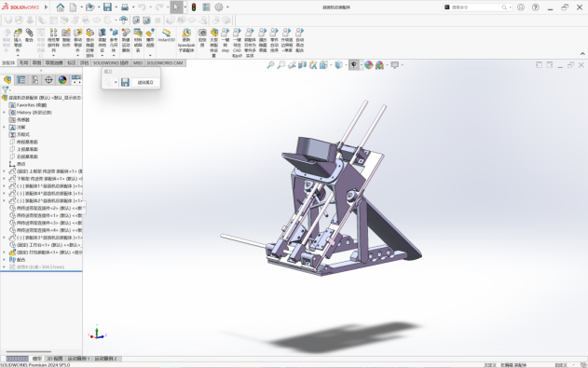The image size is (588, 368).
Task: Open the SOLIDWORKS CAM tab
Action: coord(165,63)
